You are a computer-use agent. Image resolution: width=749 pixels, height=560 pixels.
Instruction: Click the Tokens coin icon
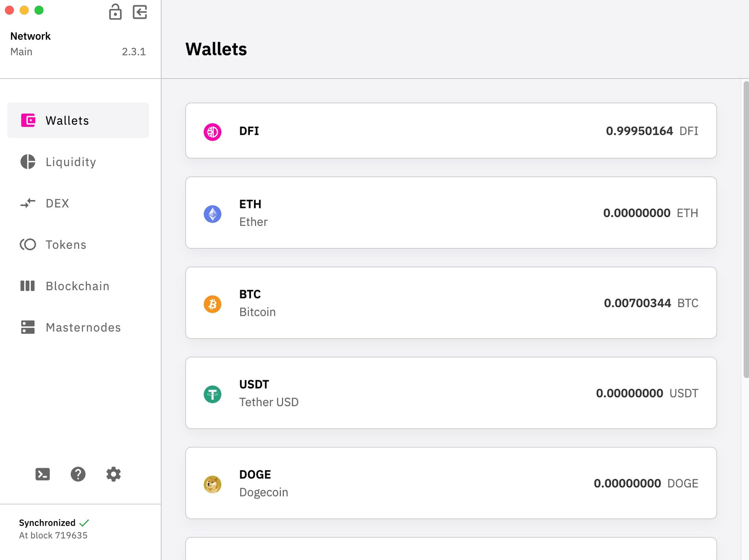pos(28,245)
